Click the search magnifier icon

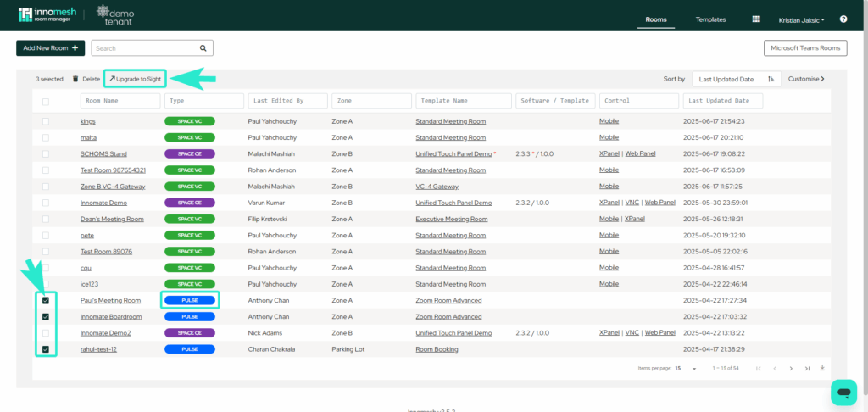203,48
